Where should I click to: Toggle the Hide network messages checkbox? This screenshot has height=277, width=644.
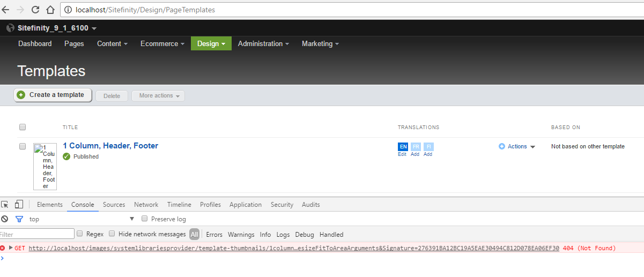coord(112,234)
